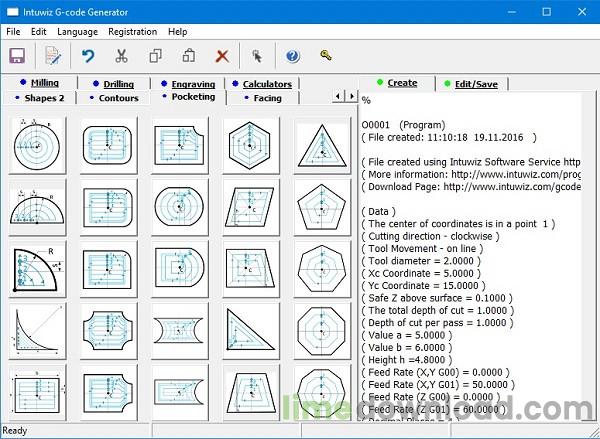Choose the triangle pocket shape thumbnail
The image size is (600, 439).
(320, 145)
